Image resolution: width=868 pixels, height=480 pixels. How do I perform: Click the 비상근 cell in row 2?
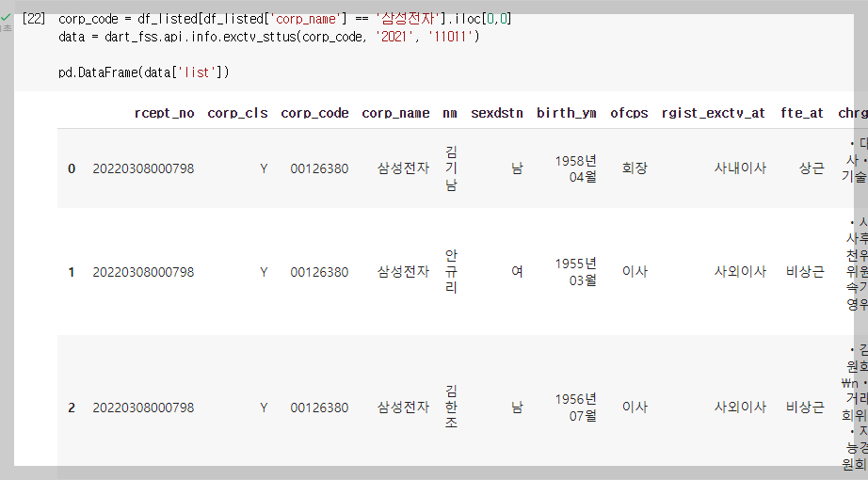coord(805,408)
